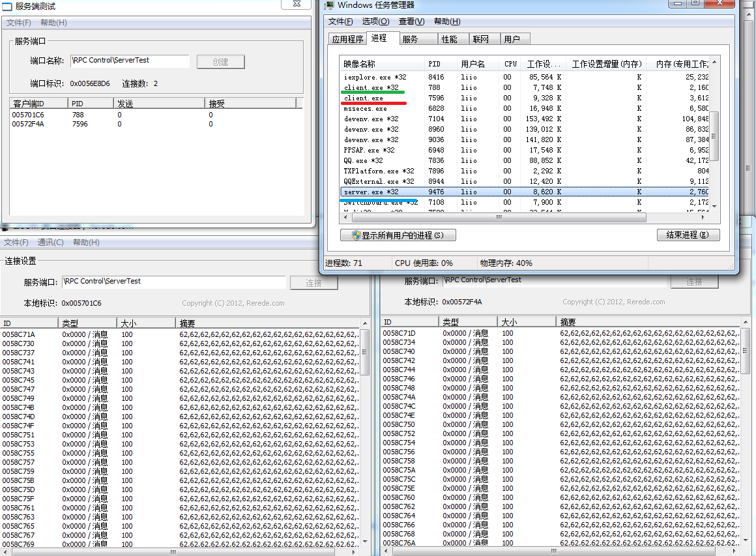Select client row 005701C6 in server window
Viewport: 756px width, 556px height.
point(155,115)
